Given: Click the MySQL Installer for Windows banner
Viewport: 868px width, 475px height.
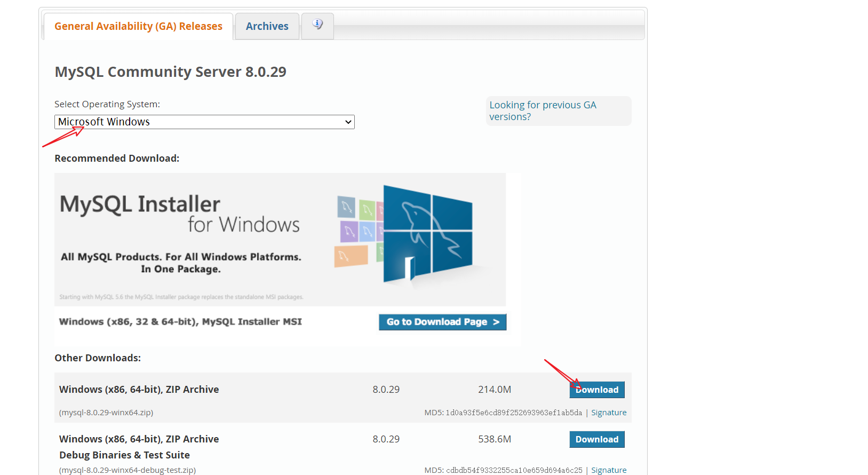Looking at the screenshot, I should (x=280, y=239).
